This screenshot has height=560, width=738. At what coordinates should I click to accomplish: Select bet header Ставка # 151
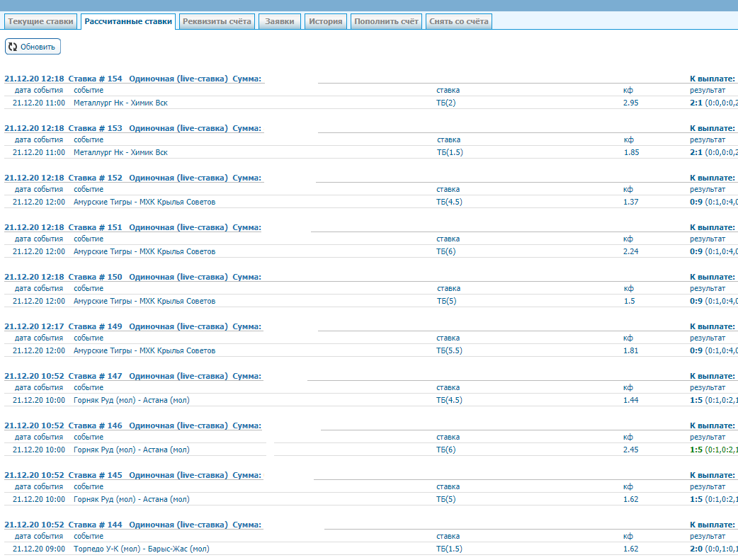pos(95,227)
